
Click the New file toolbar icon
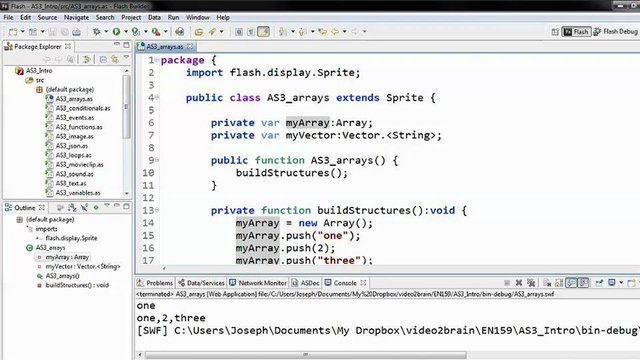point(13,32)
